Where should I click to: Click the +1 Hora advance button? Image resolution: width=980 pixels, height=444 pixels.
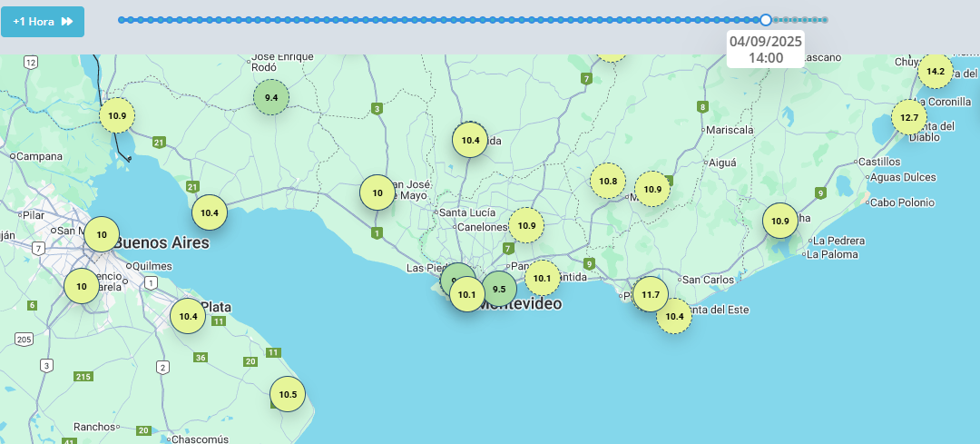tap(43, 22)
